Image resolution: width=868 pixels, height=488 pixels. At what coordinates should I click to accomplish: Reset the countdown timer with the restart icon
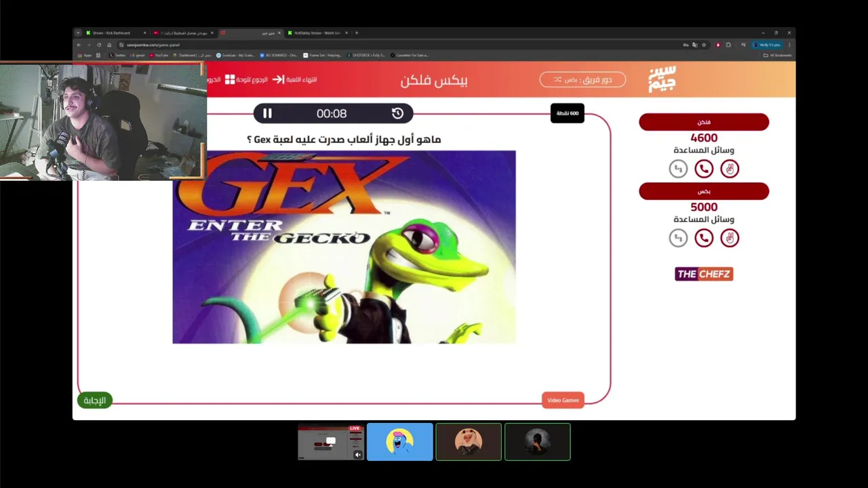tap(397, 114)
